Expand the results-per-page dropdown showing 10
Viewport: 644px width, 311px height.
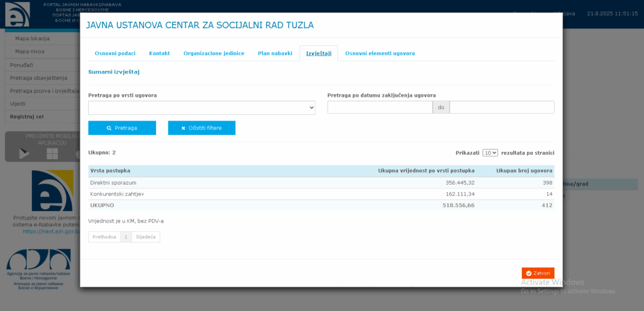pos(490,153)
